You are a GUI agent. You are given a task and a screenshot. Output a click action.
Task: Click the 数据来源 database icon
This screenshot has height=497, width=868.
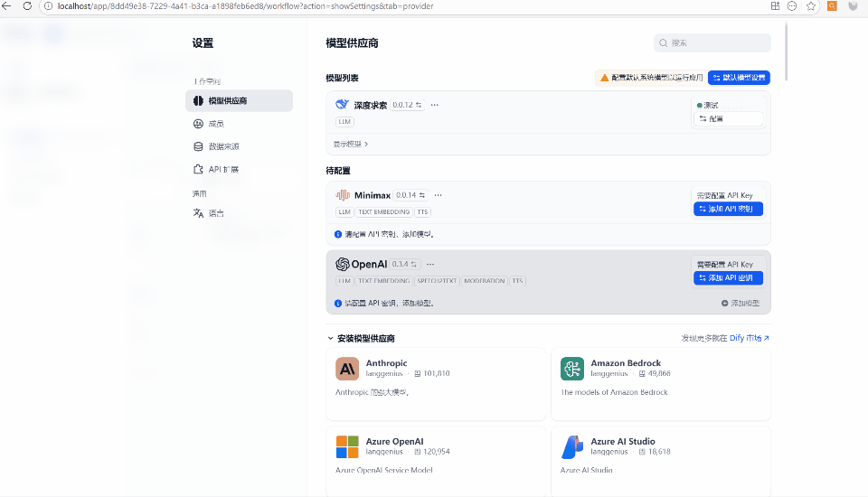click(x=198, y=146)
